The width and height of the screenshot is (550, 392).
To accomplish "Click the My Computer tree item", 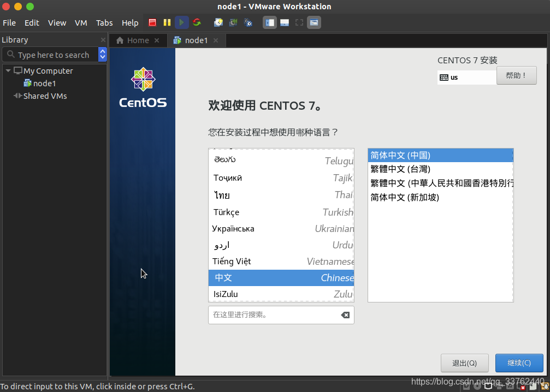I will coord(48,71).
